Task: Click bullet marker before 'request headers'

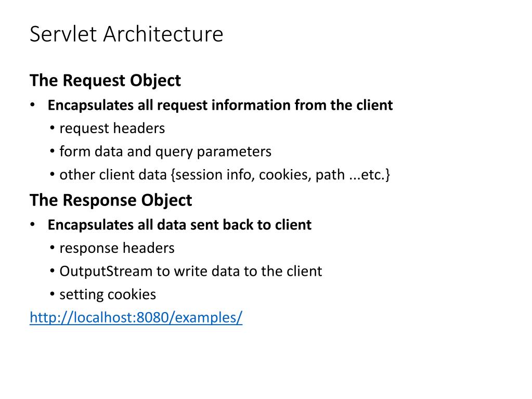Action: tap(54, 128)
